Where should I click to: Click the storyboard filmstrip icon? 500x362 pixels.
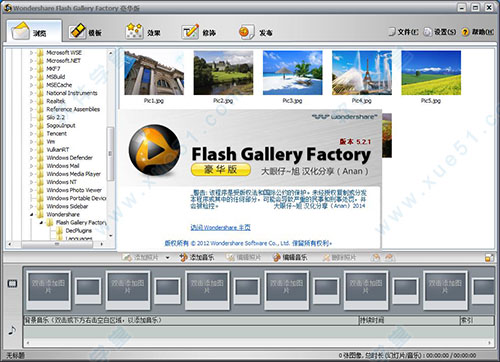12,284
